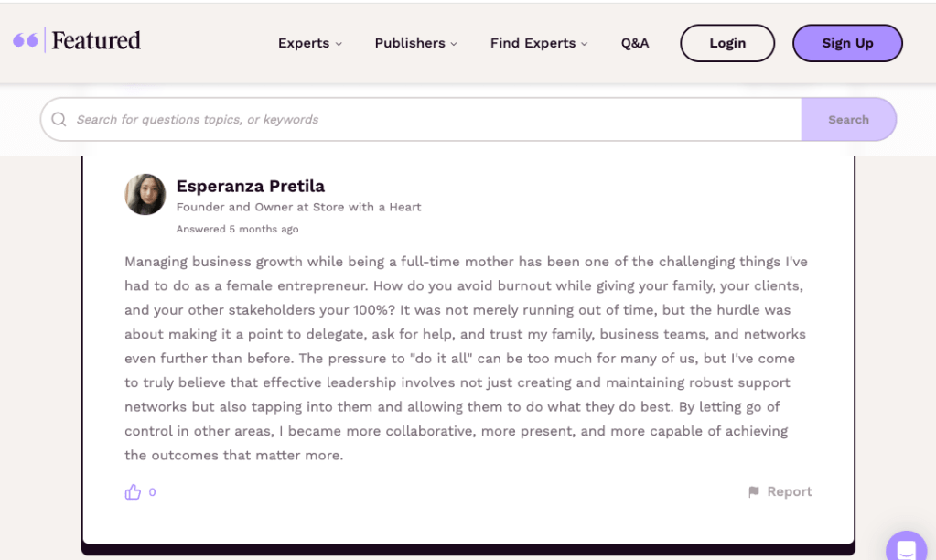This screenshot has width=936, height=560.
Task: Click the Featured wordmark text
Action: pos(96,40)
